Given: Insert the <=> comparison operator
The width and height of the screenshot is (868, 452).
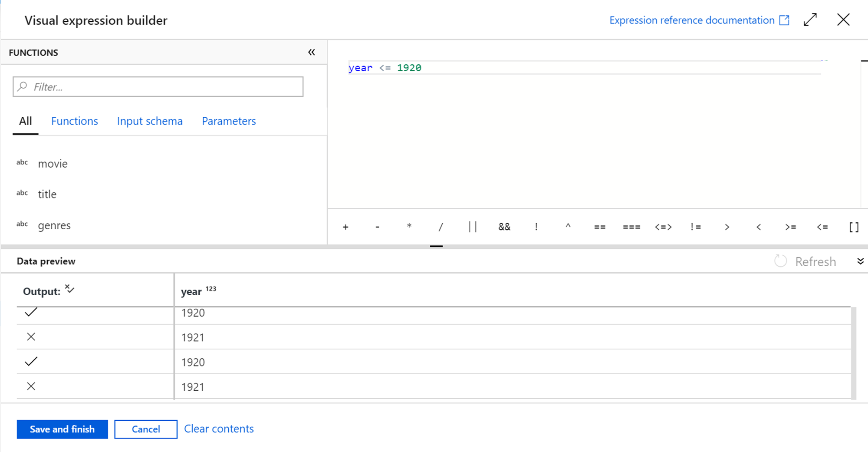Looking at the screenshot, I should [x=663, y=227].
